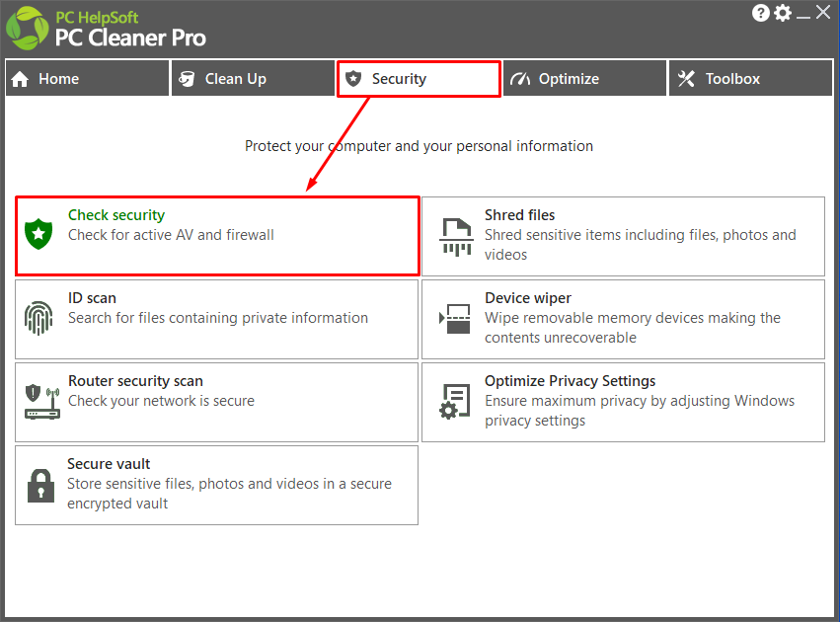
Task: Click 'Ensure maximum privacy' description text
Action: pos(640,411)
